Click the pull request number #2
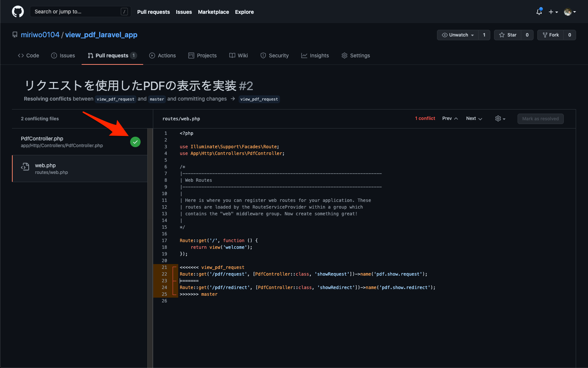The width and height of the screenshot is (588, 368). point(246,86)
